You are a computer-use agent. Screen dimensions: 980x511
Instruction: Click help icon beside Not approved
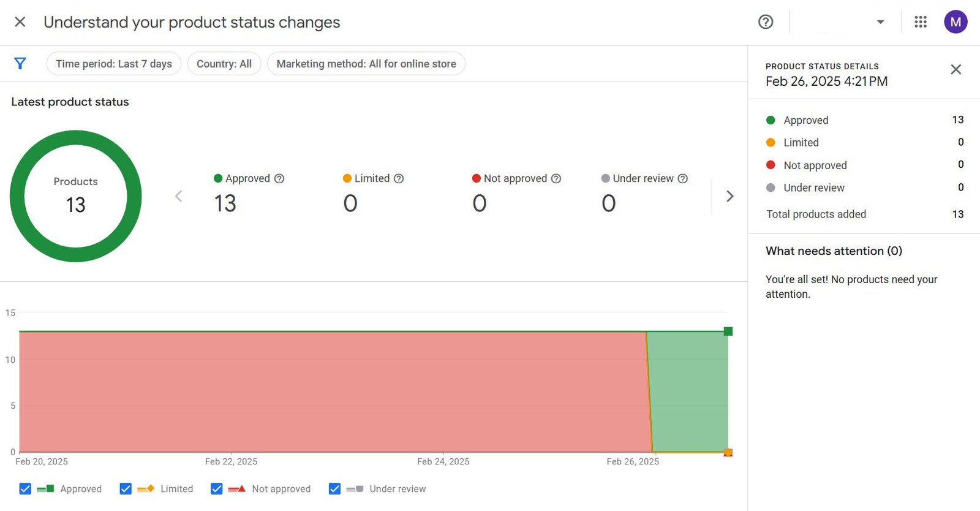tap(556, 178)
